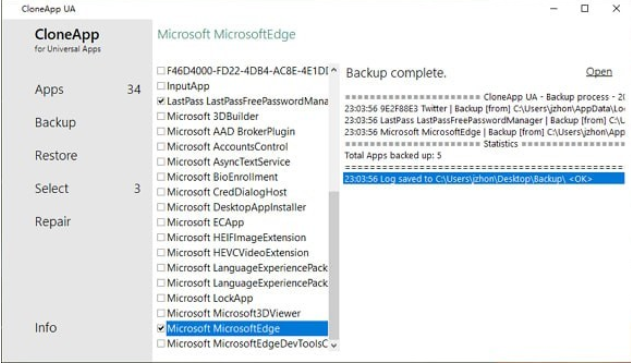Check the Microsoft HEVCVideoExtension checkbox
Image resolution: width=631 pixels, height=364 pixels.
(161, 253)
